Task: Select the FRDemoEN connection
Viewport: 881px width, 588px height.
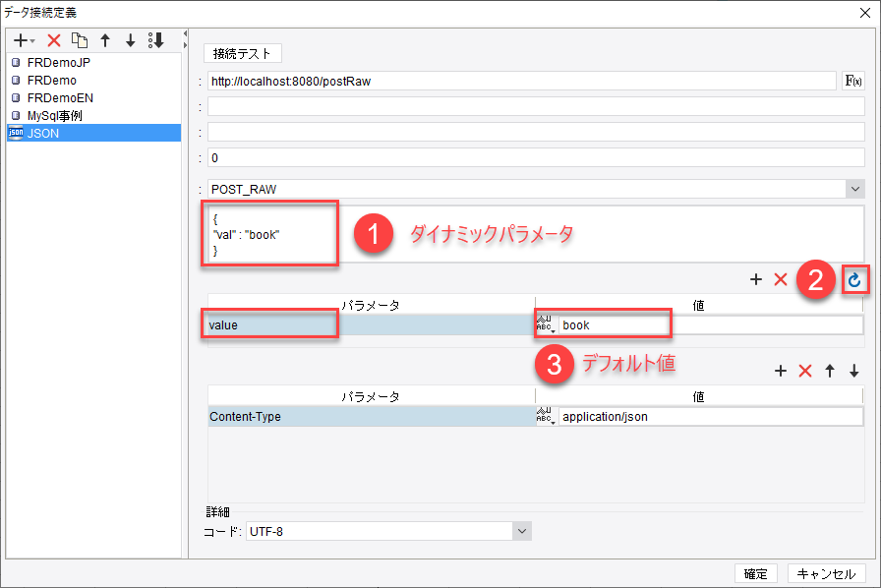Action: point(93,97)
